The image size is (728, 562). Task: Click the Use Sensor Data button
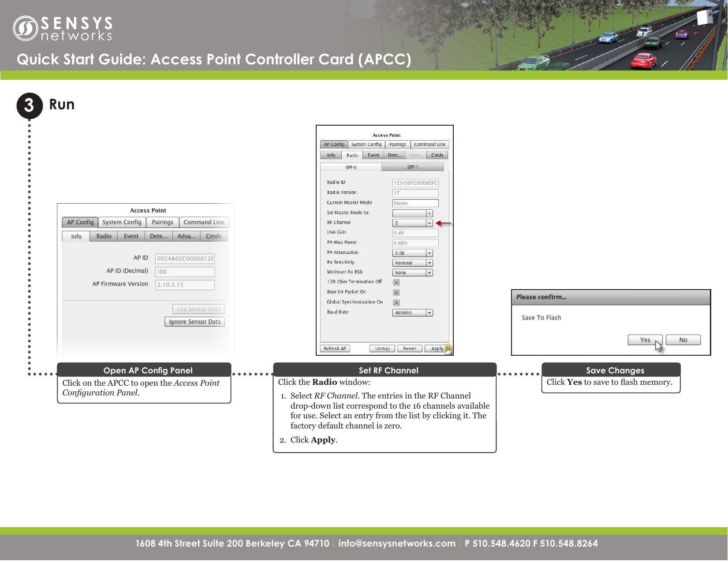click(198, 309)
